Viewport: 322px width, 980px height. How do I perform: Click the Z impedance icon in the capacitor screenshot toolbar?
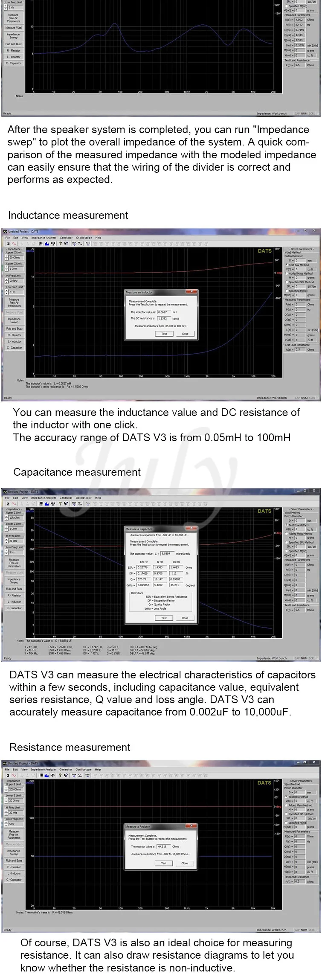pyautogui.click(x=8, y=503)
